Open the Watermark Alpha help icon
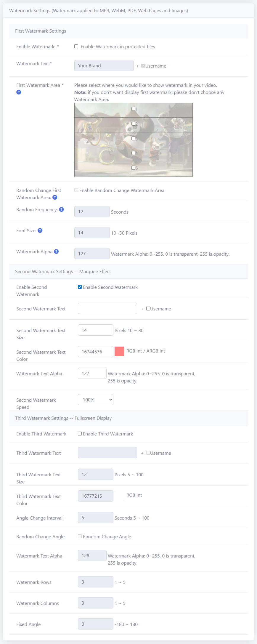The height and width of the screenshot is (644, 257). coord(56,251)
